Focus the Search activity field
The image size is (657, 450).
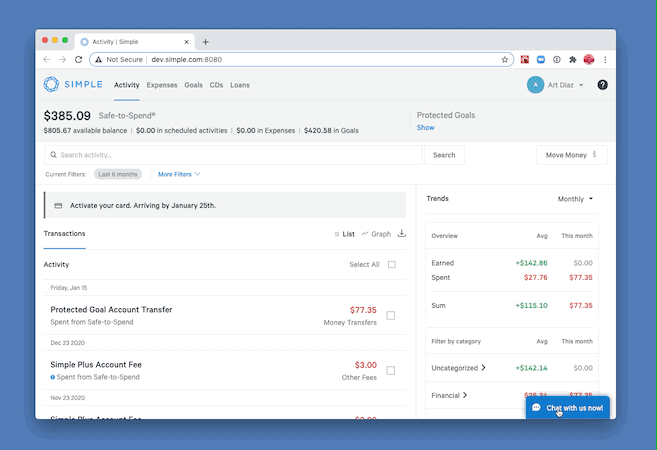pos(233,155)
